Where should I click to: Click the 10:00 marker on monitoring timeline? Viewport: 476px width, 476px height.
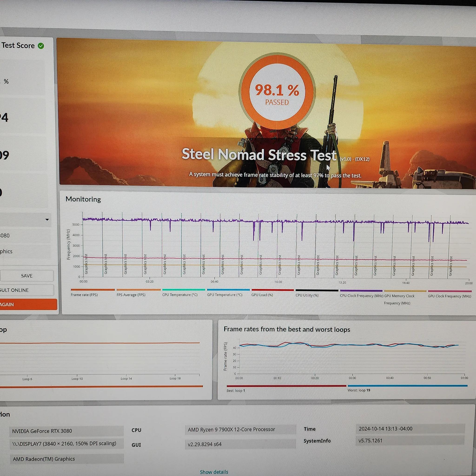[278, 282]
